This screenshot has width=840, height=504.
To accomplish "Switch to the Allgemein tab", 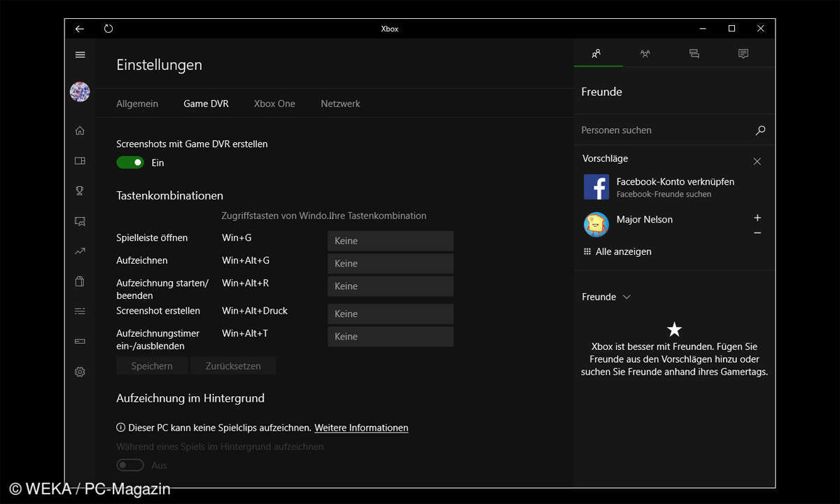I will [137, 104].
